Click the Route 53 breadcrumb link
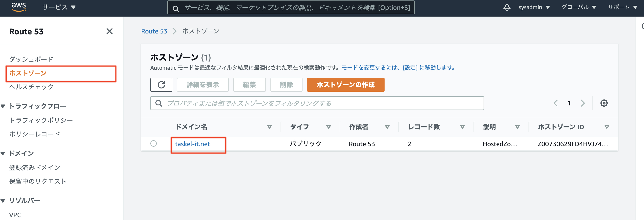The height and width of the screenshot is (220, 644). 154,31
